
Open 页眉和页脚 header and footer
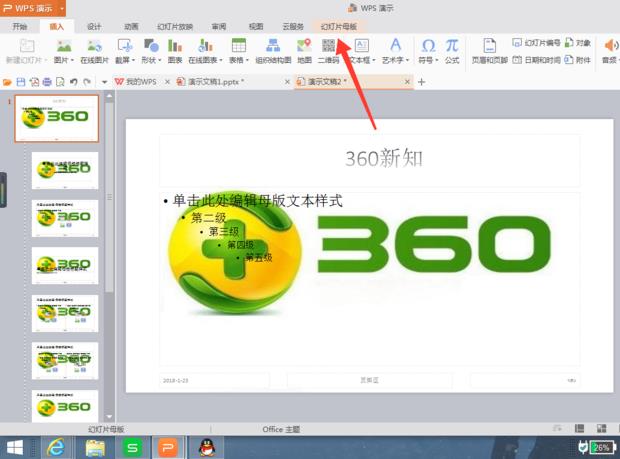(x=490, y=51)
